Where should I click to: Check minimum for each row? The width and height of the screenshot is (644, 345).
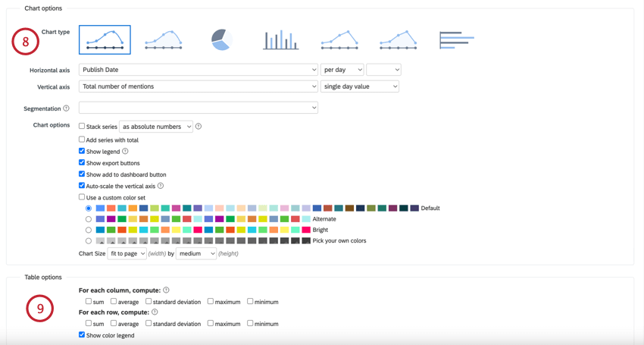[x=250, y=323]
